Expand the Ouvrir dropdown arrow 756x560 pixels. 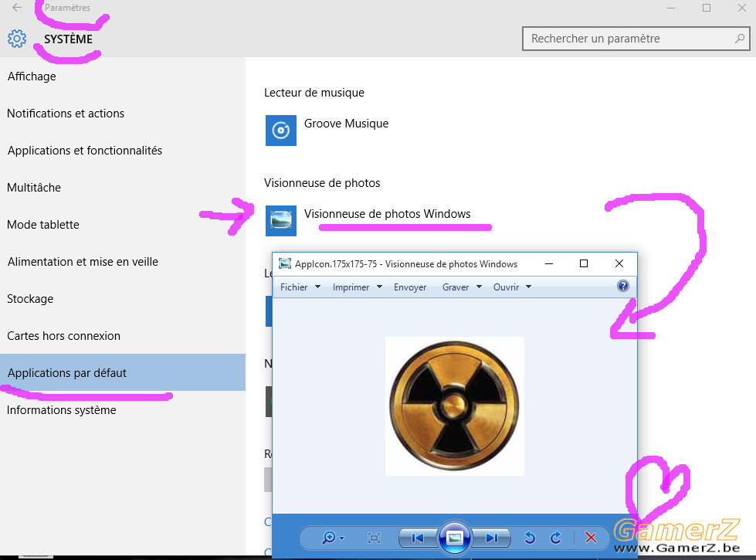point(528,287)
